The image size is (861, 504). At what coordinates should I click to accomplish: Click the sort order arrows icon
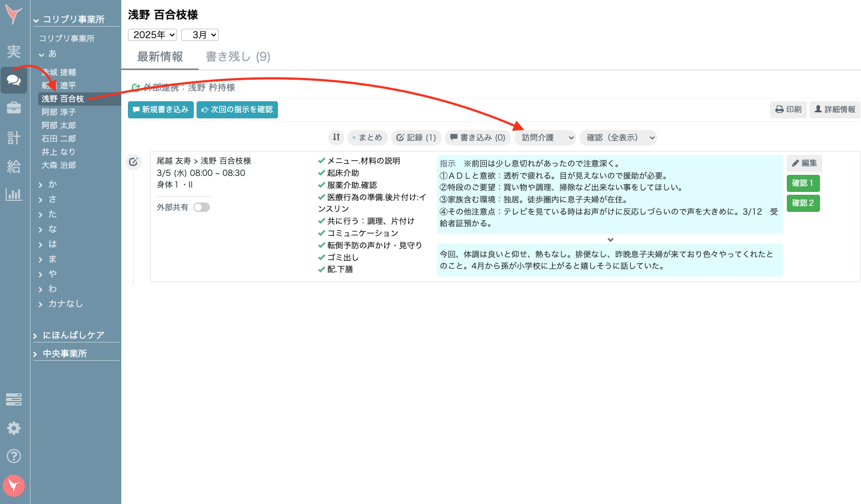(336, 137)
